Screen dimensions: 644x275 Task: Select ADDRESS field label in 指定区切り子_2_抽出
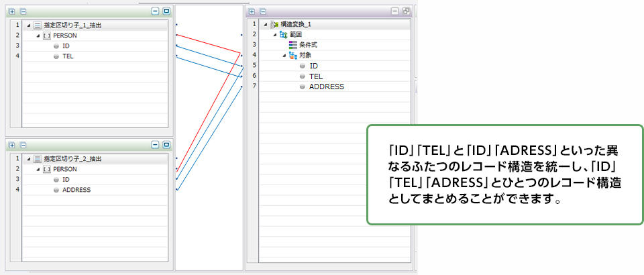76,190
